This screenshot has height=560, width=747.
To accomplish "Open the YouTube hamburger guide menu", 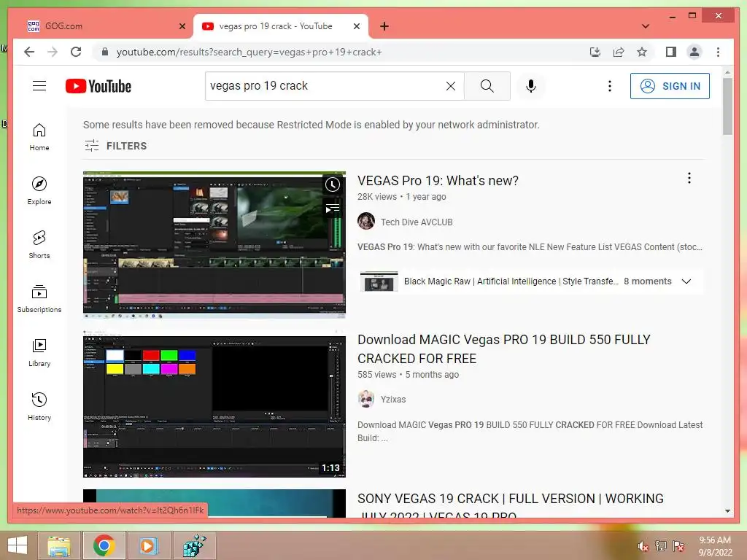I will (x=39, y=86).
